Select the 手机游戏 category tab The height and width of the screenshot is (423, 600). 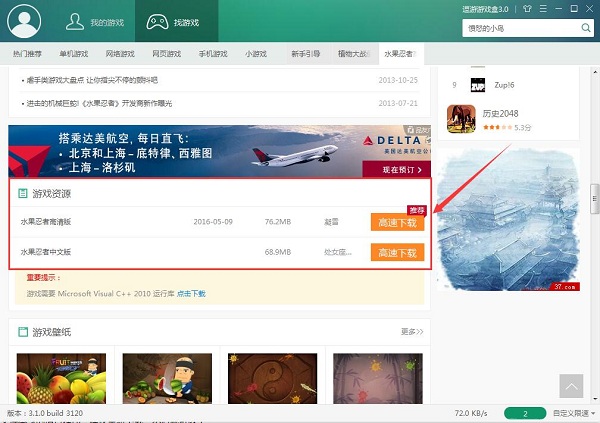[x=212, y=53]
